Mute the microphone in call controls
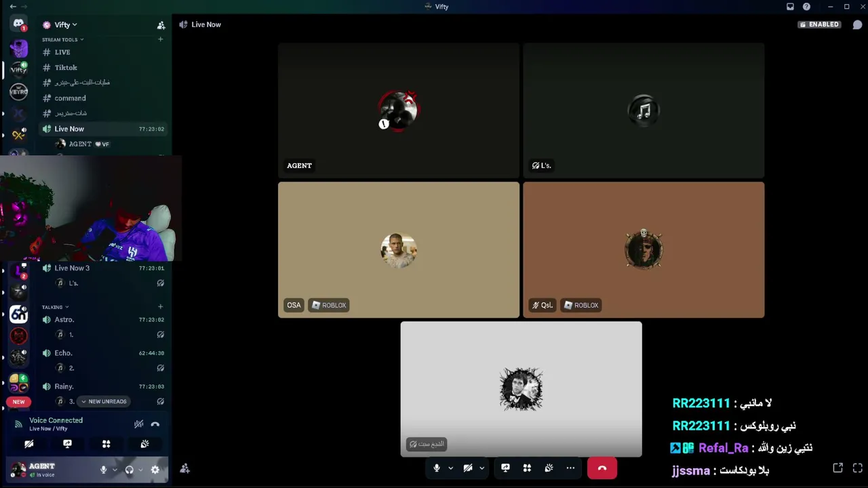This screenshot has height=488, width=868. [x=437, y=468]
